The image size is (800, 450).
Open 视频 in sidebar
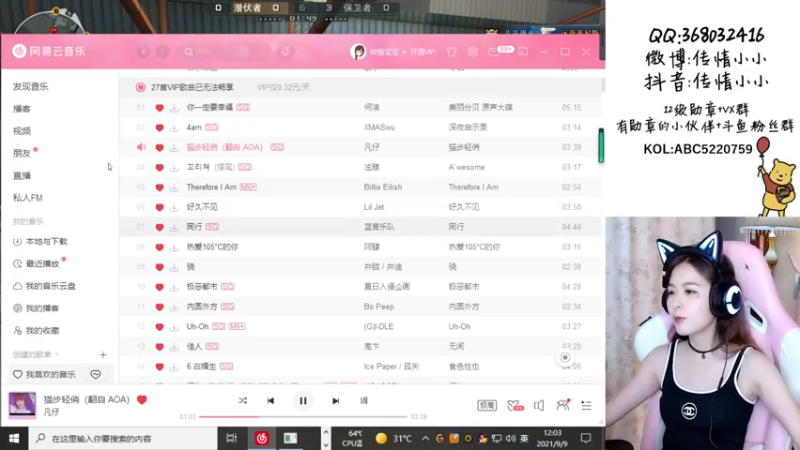[x=22, y=131]
